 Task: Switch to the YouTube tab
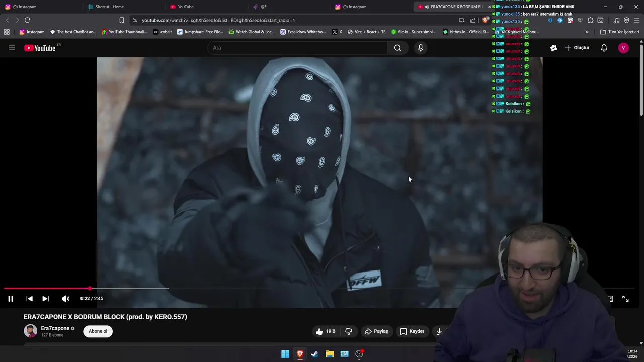click(206, 7)
